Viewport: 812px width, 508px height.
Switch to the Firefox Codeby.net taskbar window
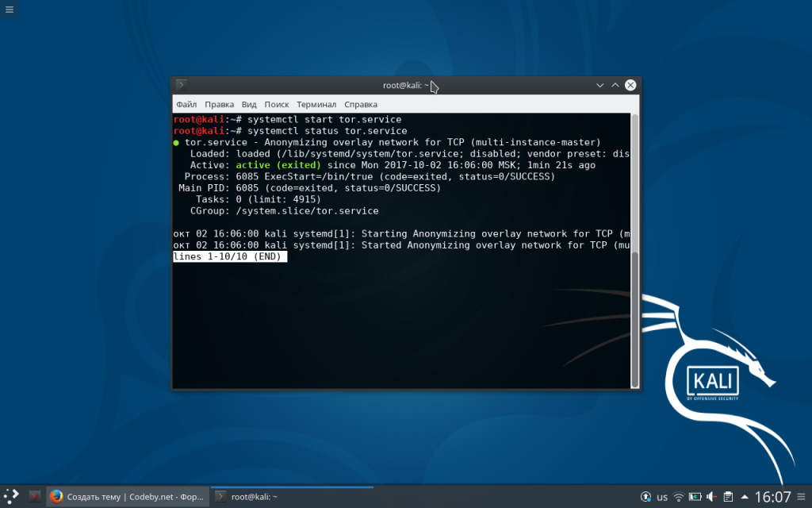click(x=127, y=497)
